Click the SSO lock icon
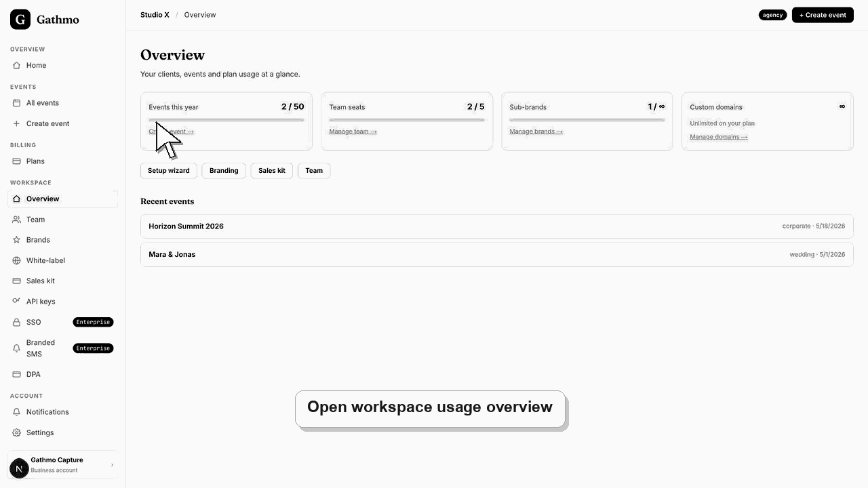The width and height of the screenshot is (868, 488). 16,323
